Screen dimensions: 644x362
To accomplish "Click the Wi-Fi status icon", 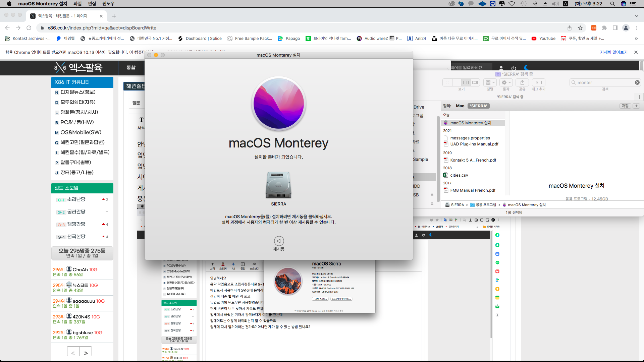I will pyautogui.click(x=512, y=4).
